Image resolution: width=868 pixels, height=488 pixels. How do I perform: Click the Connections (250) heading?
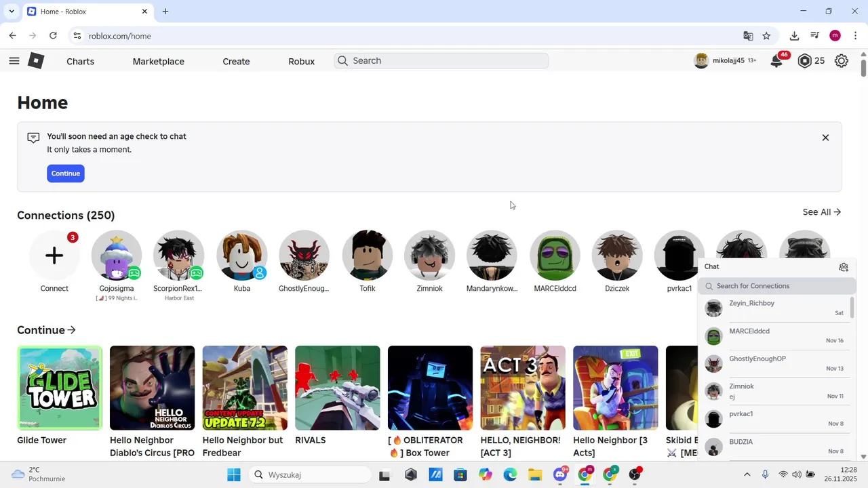pyautogui.click(x=66, y=215)
